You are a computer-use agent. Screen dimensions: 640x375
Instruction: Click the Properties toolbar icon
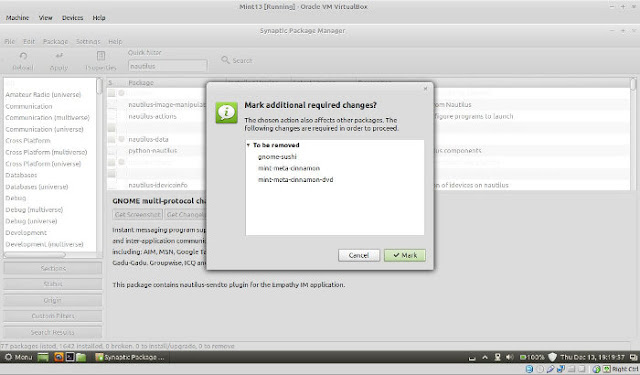click(101, 55)
